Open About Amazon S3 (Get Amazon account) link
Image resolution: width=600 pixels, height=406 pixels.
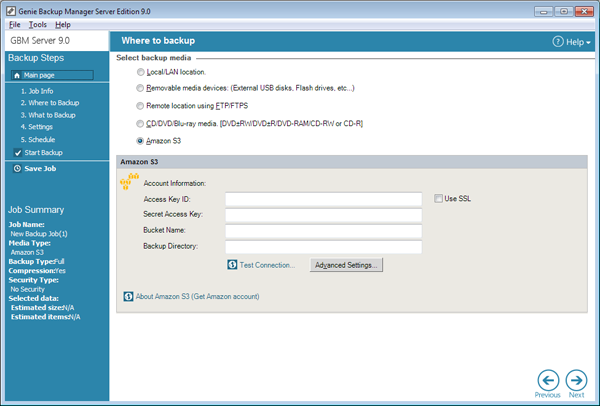pyautogui.click(x=197, y=297)
